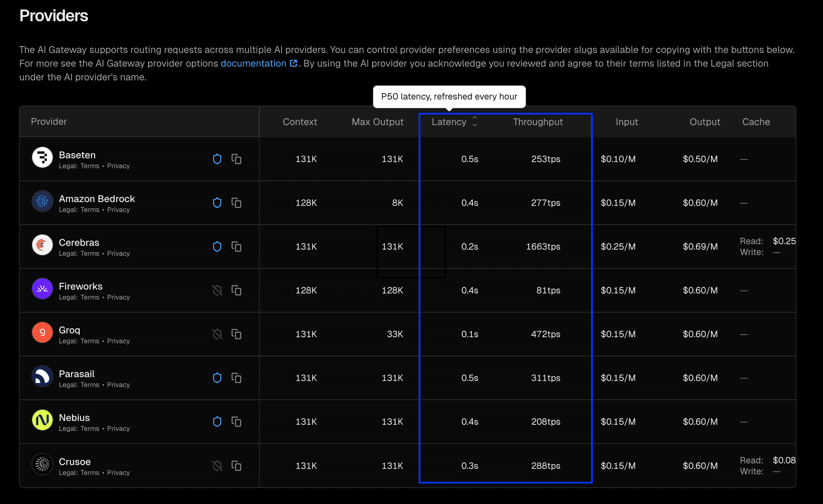The image size is (823, 504).
Task: Click the Baseten shield icon
Action: 217,159
